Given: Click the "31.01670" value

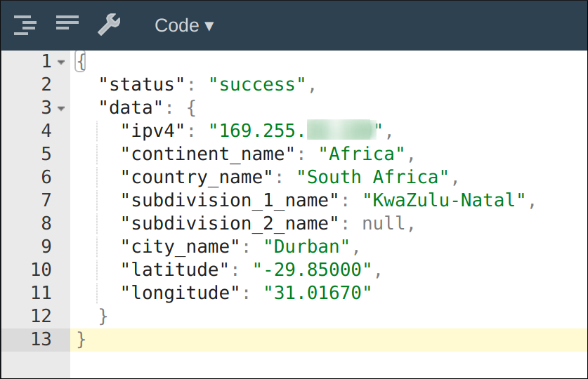Looking at the screenshot, I should point(318,293).
